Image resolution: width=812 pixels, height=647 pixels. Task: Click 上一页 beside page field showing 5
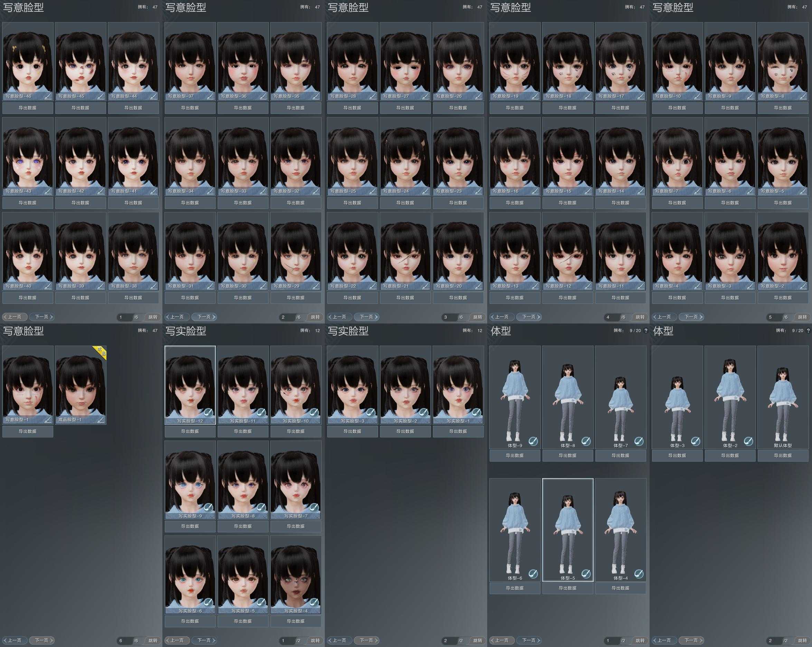664,317
